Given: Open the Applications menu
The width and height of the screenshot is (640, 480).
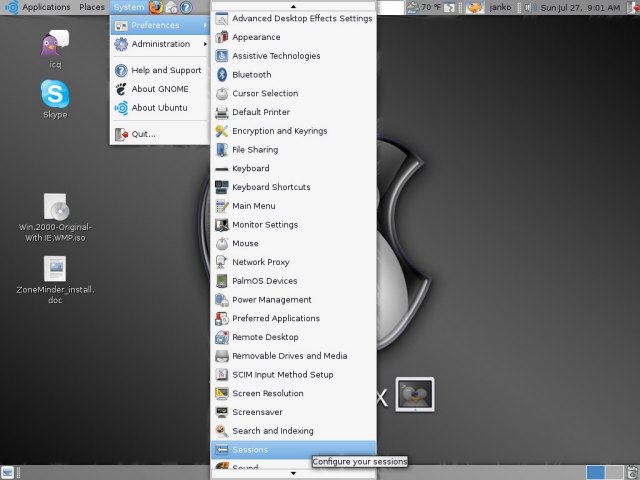Looking at the screenshot, I should pos(46,7).
